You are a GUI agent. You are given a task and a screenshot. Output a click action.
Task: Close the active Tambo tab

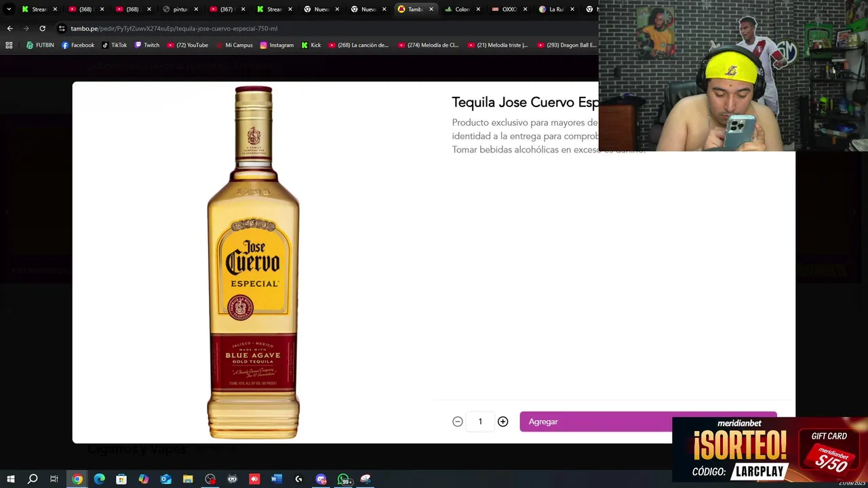[431, 9]
